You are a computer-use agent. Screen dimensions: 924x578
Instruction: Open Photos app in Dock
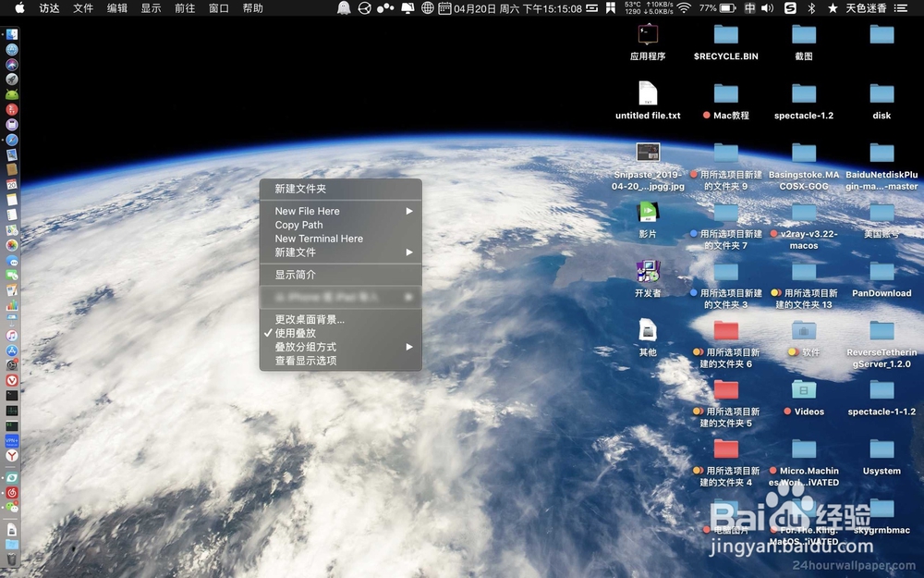pyautogui.click(x=12, y=245)
